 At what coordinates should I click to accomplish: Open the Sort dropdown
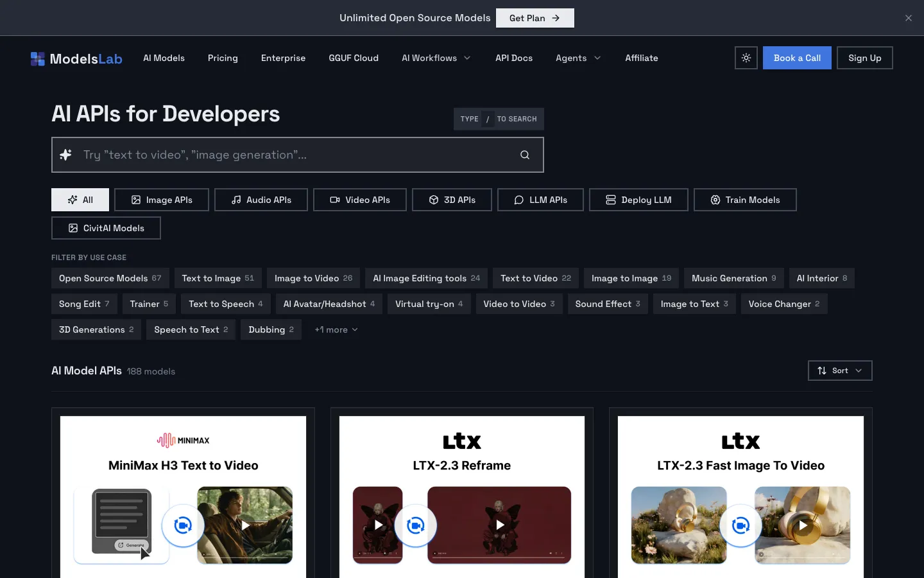pyautogui.click(x=840, y=371)
